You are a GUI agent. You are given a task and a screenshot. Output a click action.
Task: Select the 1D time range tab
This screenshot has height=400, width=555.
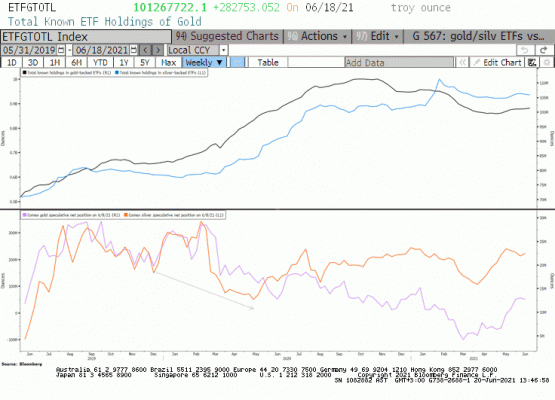(x=12, y=63)
